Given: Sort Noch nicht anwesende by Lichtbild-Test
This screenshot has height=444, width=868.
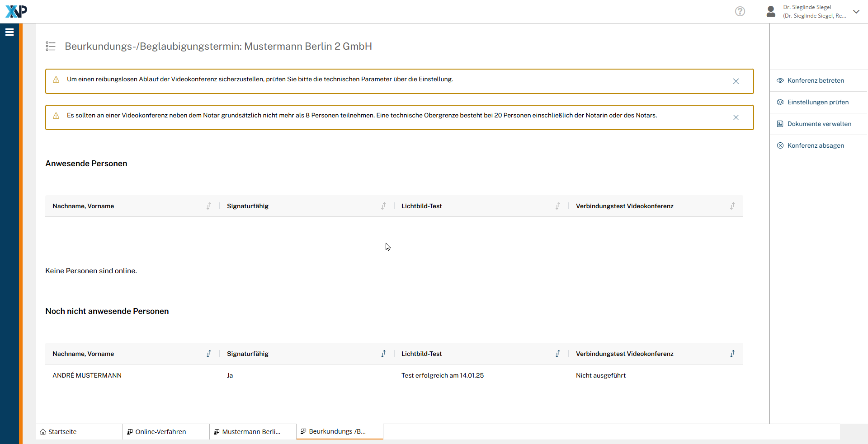Looking at the screenshot, I should click(x=558, y=354).
